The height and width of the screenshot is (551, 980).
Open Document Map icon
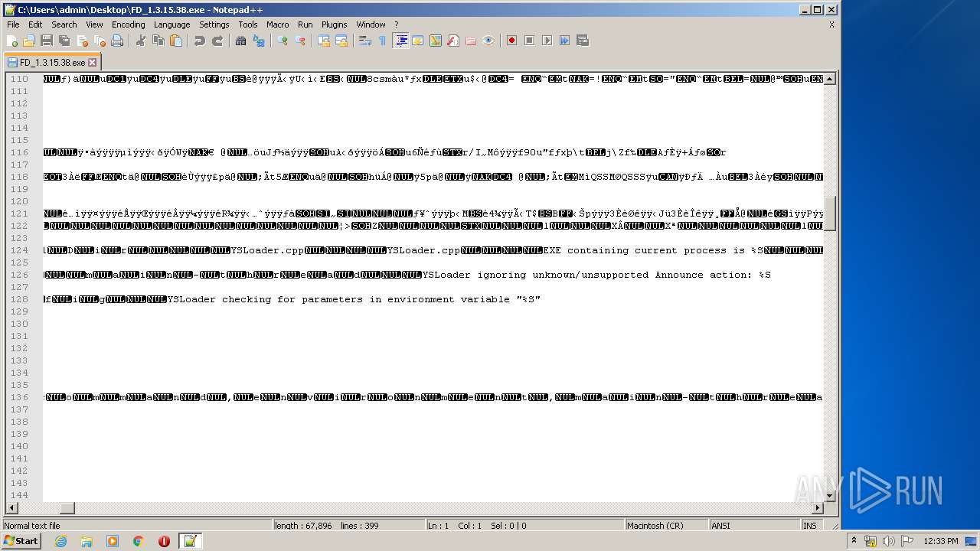[436, 41]
